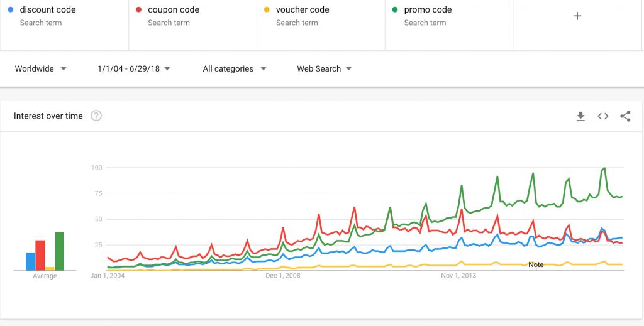
Task: Add a comparison term with plus icon
Action: click(x=577, y=16)
